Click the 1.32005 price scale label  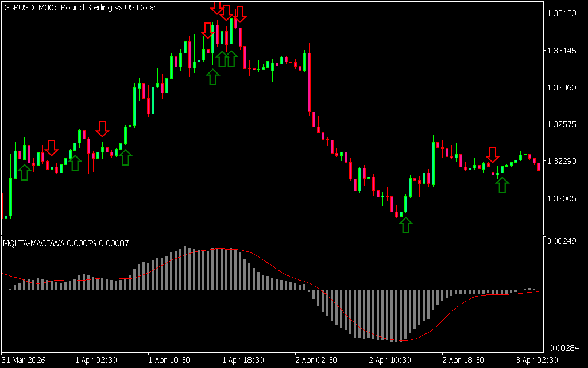pos(563,198)
